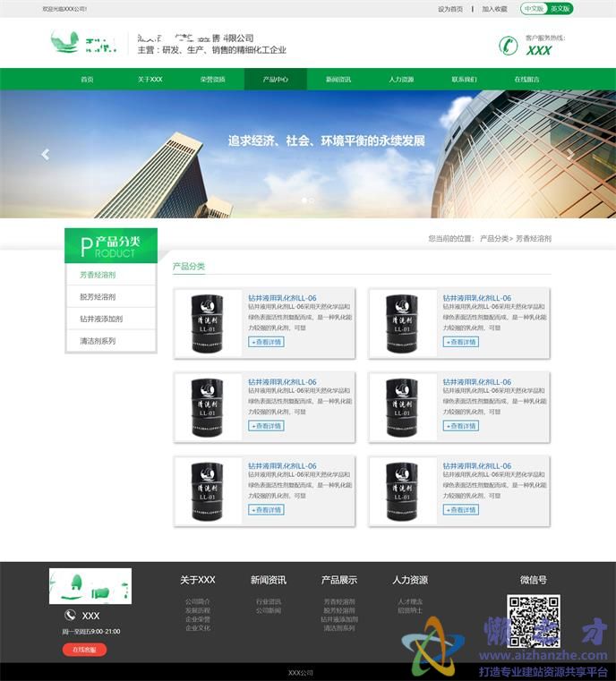The height and width of the screenshot is (681, 616).
Task: Open 荣誉资质 navigation item
Action: tap(212, 80)
